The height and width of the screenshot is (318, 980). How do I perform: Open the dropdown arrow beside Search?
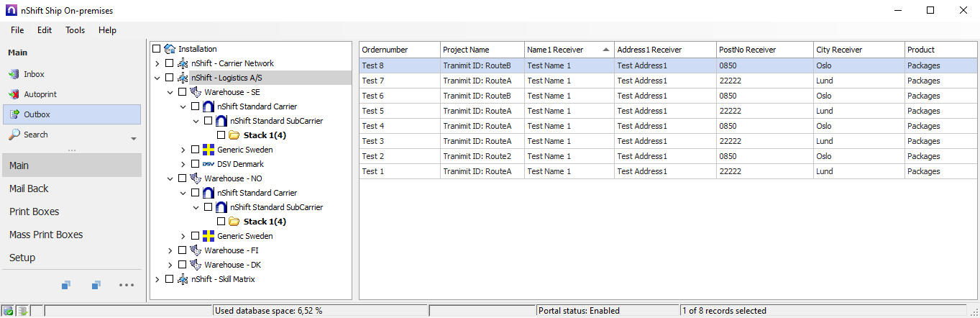click(133, 138)
